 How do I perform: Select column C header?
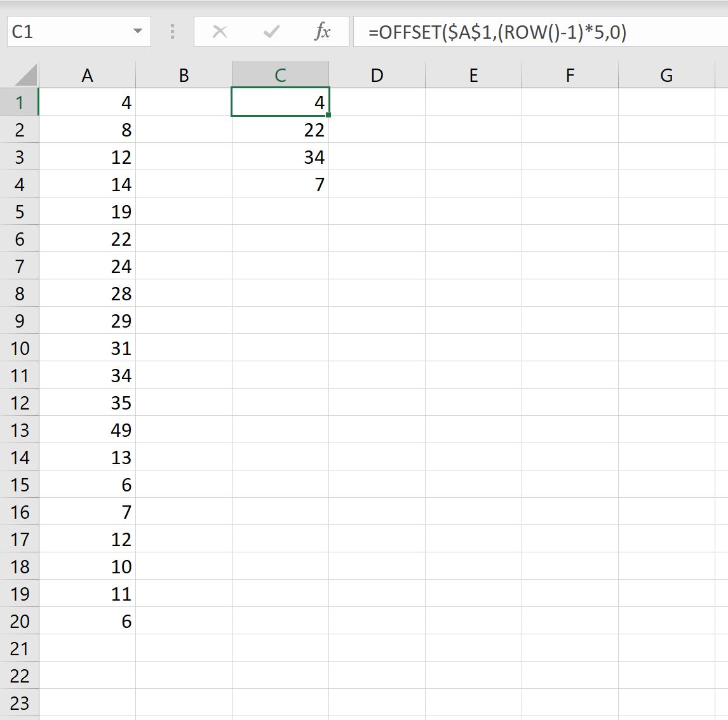coord(280,75)
